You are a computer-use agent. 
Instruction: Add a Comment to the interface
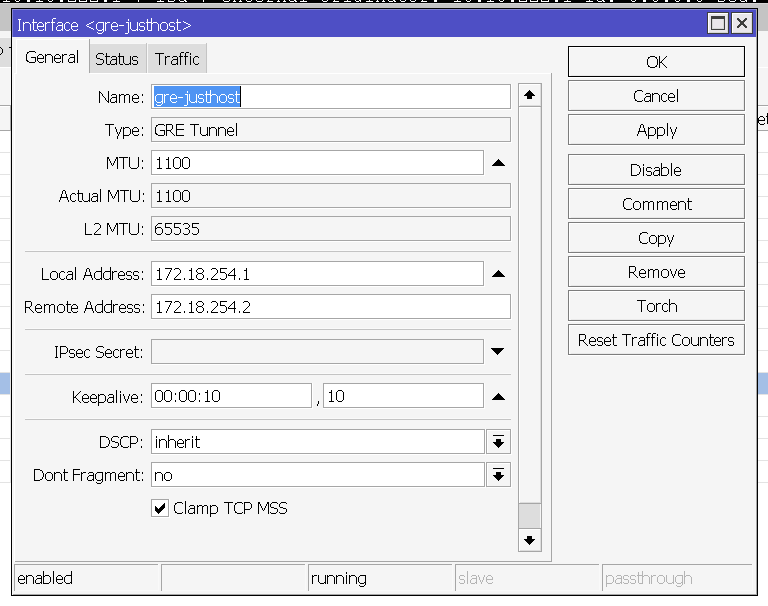[x=656, y=204]
